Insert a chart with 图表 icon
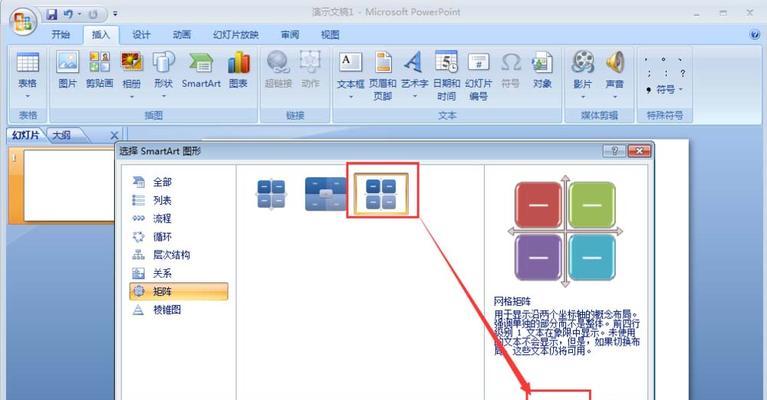This screenshot has height=400, width=767. 238,70
